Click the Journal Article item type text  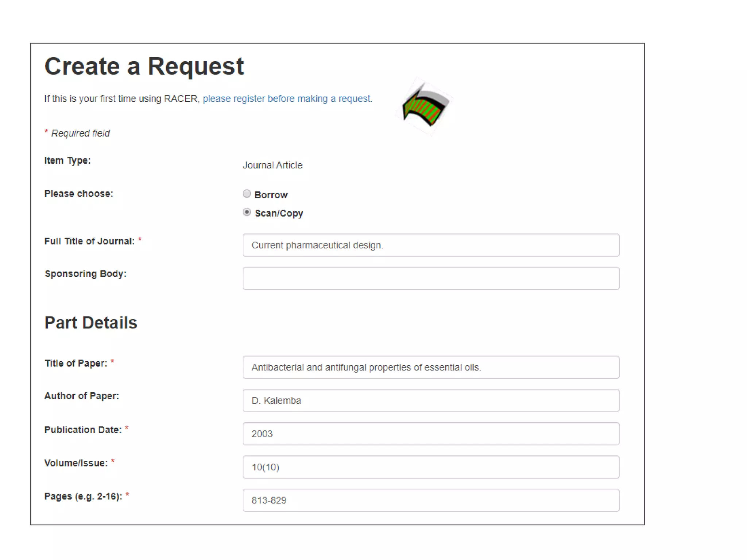[272, 165]
